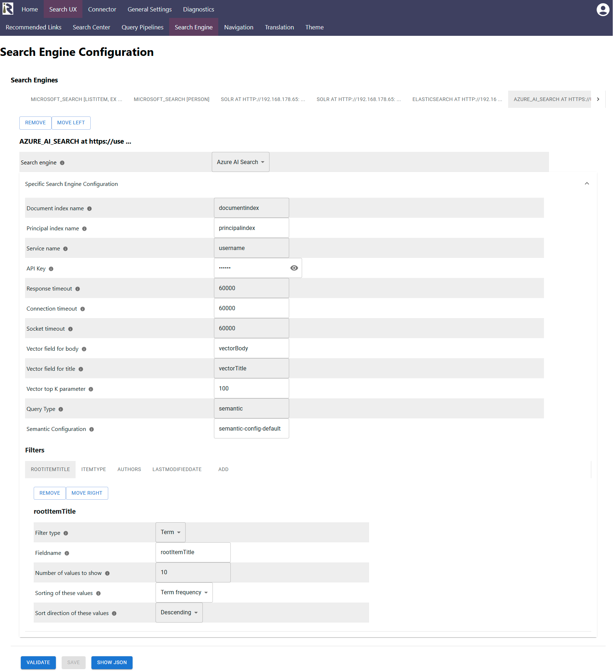
Task: Click info icon next to Socket timeout
Action: (71, 329)
